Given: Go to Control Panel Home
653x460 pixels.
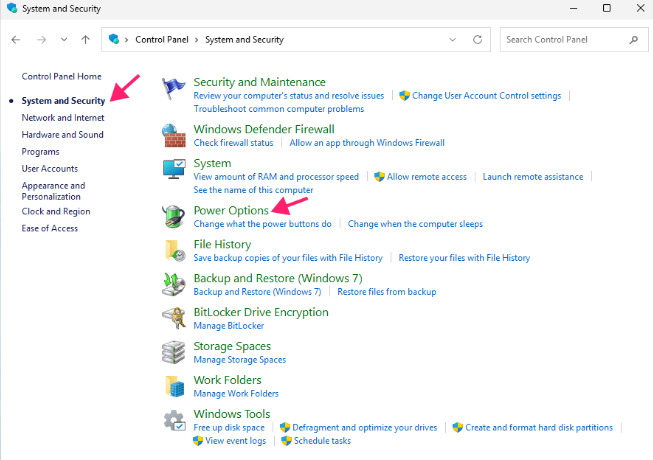Looking at the screenshot, I should [x=61, y=76].
